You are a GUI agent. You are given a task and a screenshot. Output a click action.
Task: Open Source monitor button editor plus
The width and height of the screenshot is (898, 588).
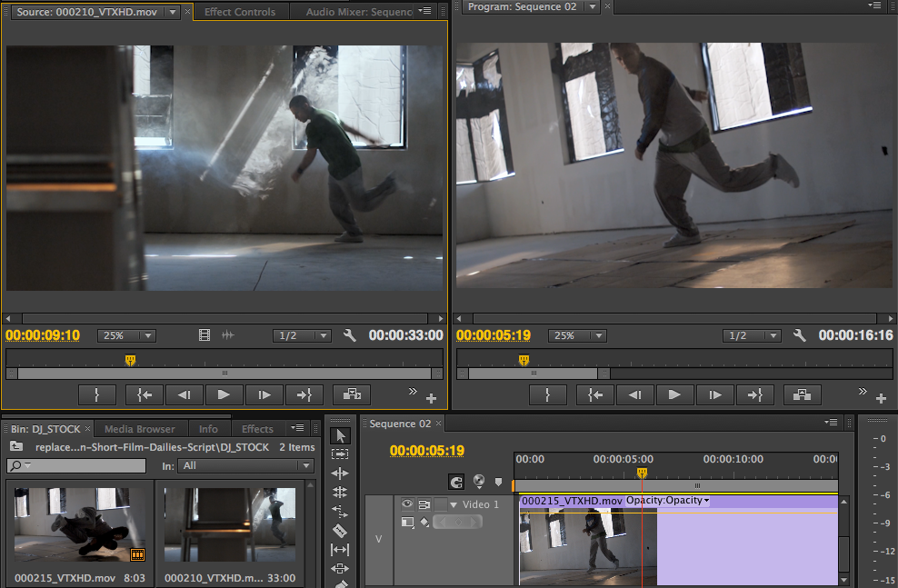(x=431, y=398)
